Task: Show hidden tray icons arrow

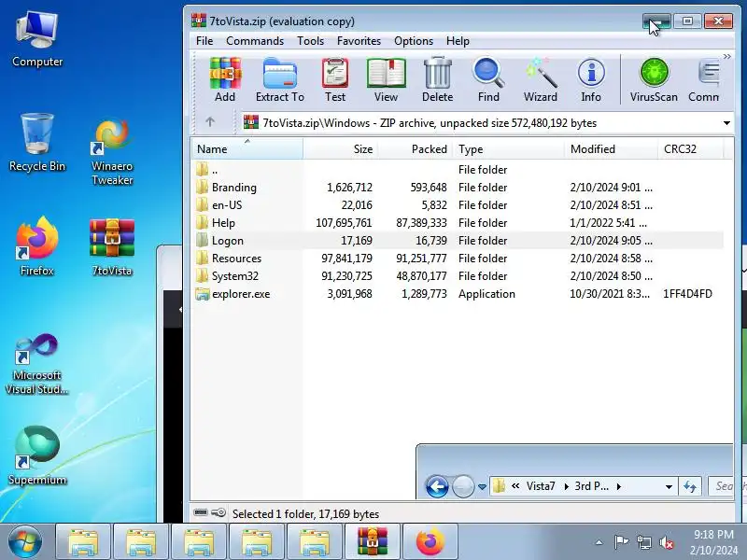Action: (599, 542)
